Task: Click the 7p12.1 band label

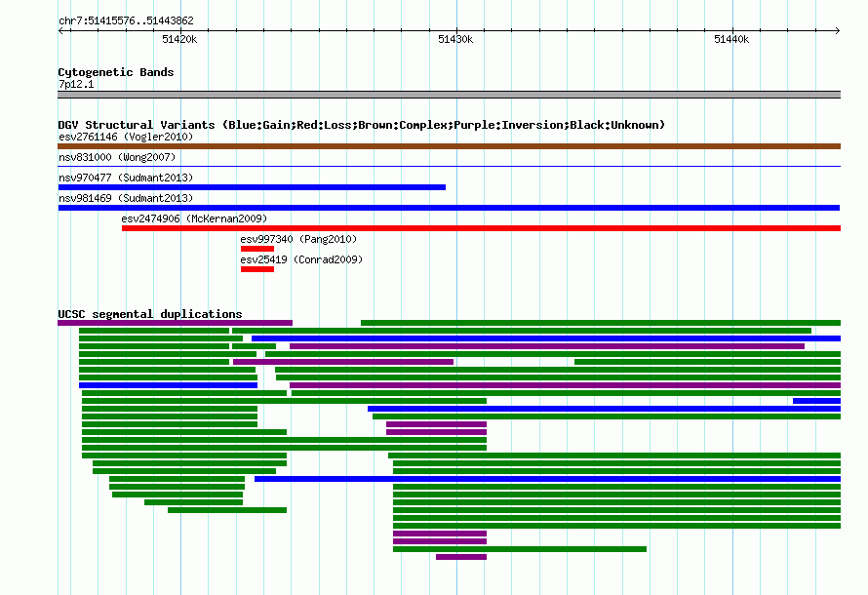Action: pyautogui.click(x=76, y=84)
